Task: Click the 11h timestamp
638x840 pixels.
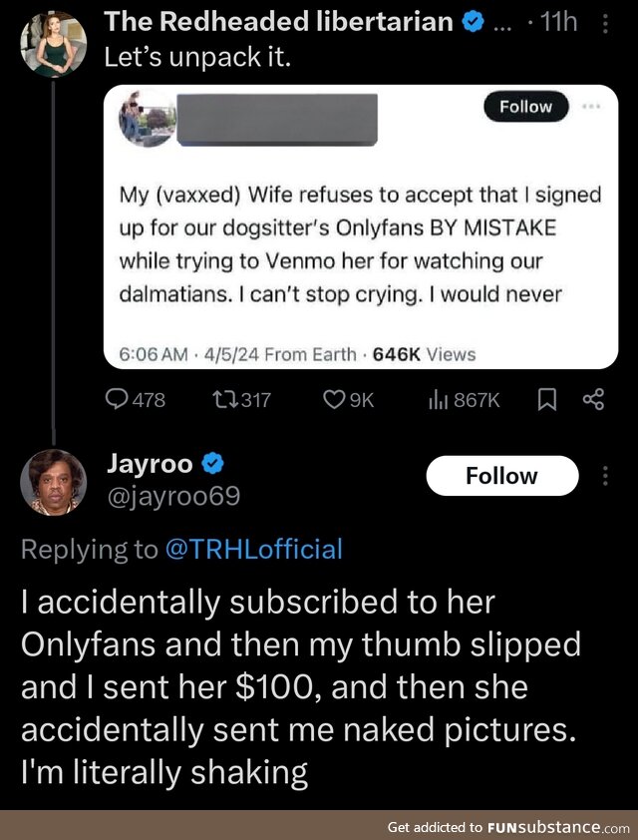Action: (x=559, y=21)
